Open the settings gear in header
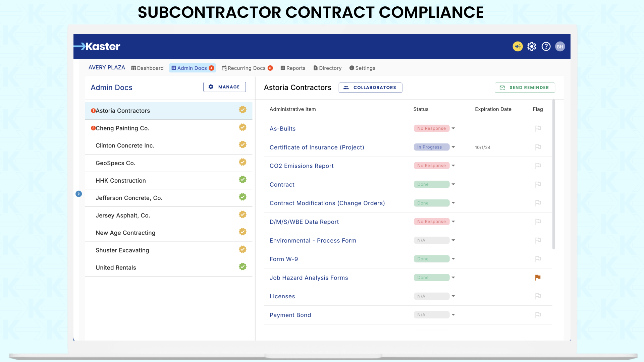This screenshot has width=644, height=362. [532, 47]
